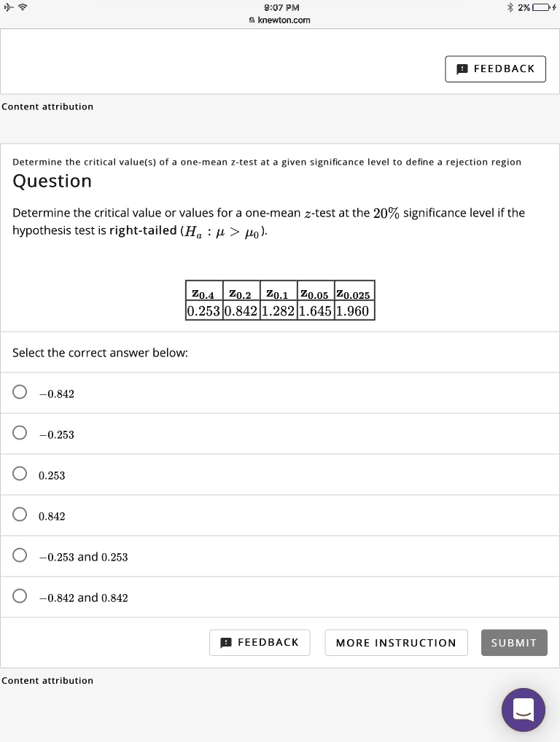This screenshot has height=742, width=560.
Task: Tap the Wi-Fi status icon
Action: 22,7
